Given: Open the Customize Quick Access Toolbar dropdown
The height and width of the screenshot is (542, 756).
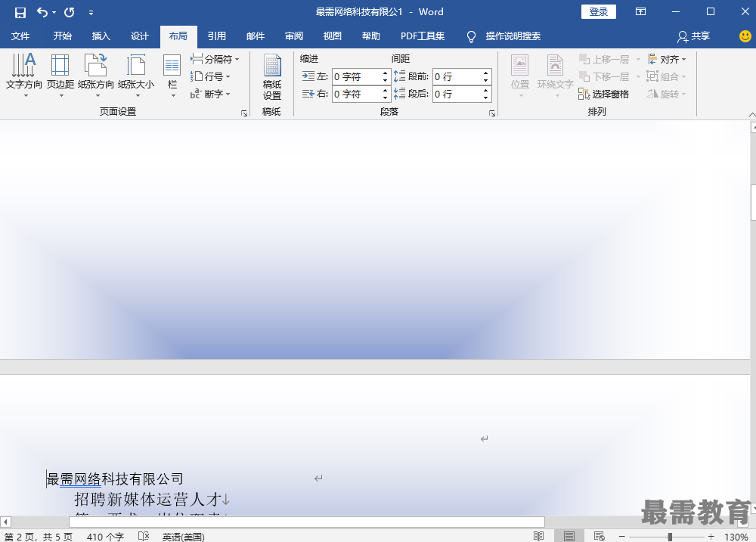Looking at the screenshot, I should 91,13.
